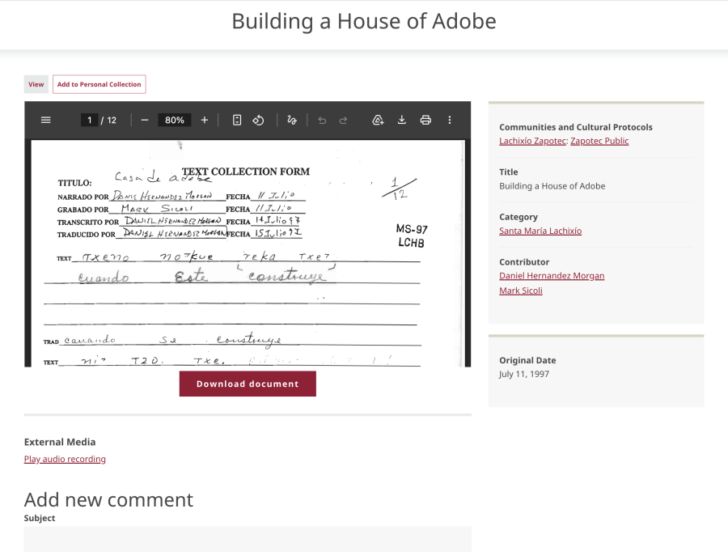This screenshot has height=560, width=728.
Task: Play the audio recording link
Action: tap(65, 459)
